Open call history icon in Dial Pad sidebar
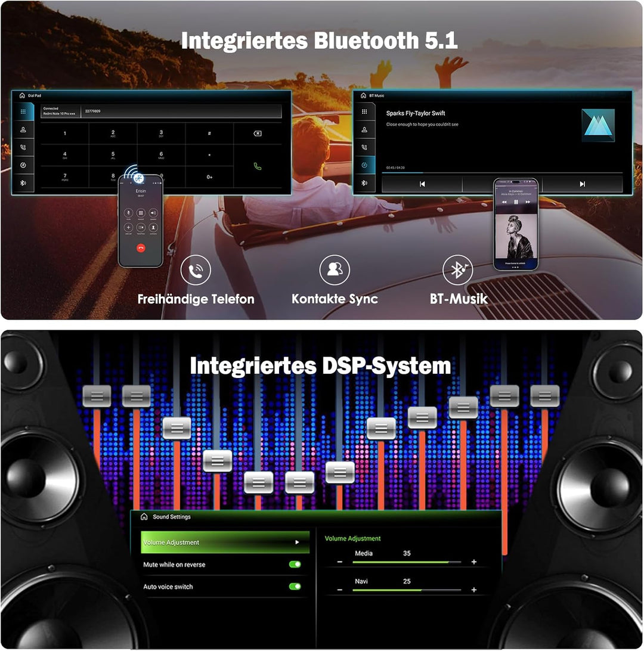Screen dimensions: 644x651 click(x=23, y=147)
